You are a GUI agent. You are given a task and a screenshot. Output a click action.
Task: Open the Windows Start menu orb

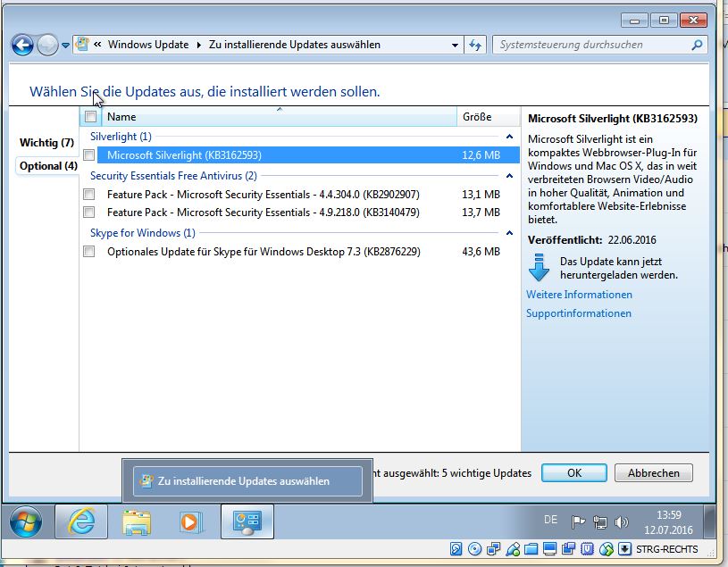pyautogui.click(x=26, y=521)
